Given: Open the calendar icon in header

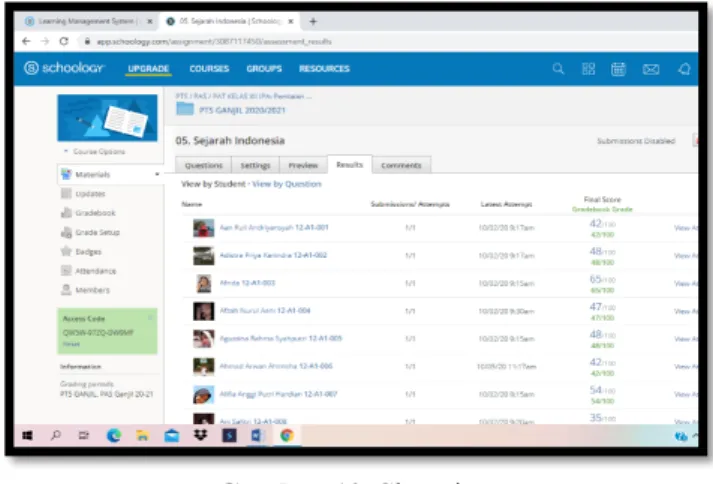Looking at the screenshot, I should point(618,69).
